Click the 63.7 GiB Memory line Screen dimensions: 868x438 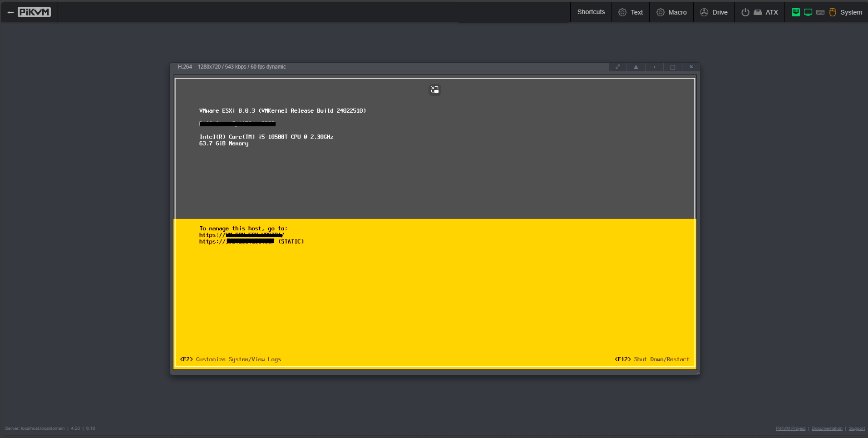(x=224, y=144)
